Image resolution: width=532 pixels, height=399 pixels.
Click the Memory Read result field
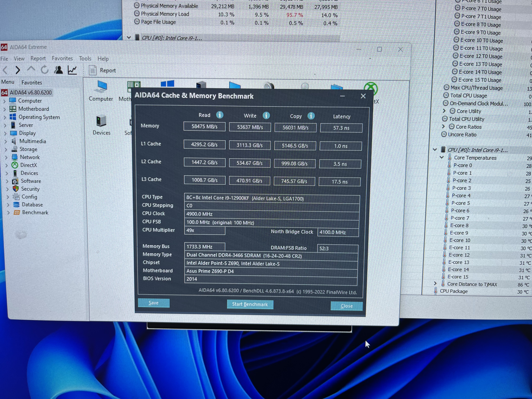204,127
